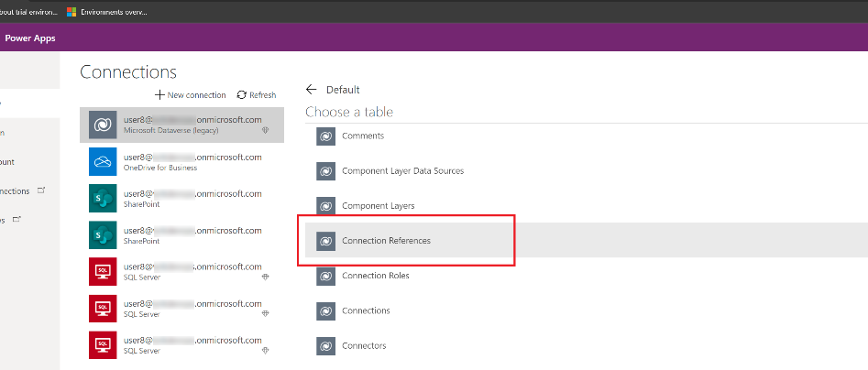Click the Refresh circular arrows icon

(241, 95)
